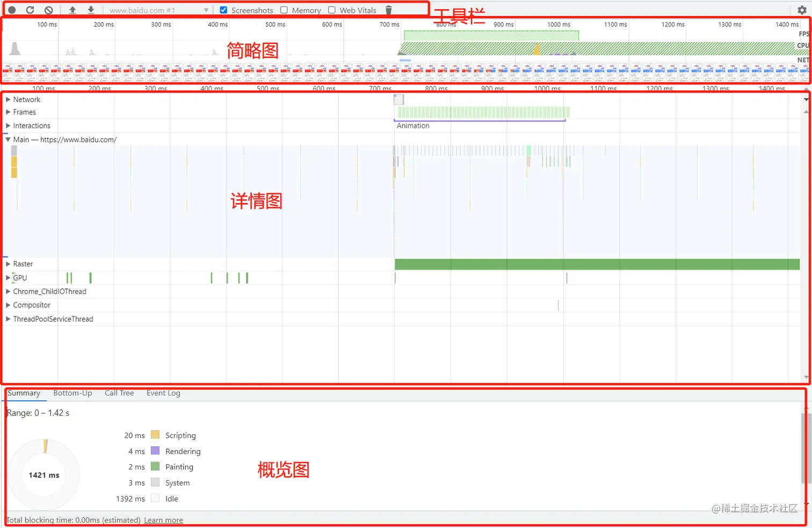Image resolution: width=812 pixels, height=528 pixels.
Task: Save the profile with the download arrow icon
Action: pos(91,10)
